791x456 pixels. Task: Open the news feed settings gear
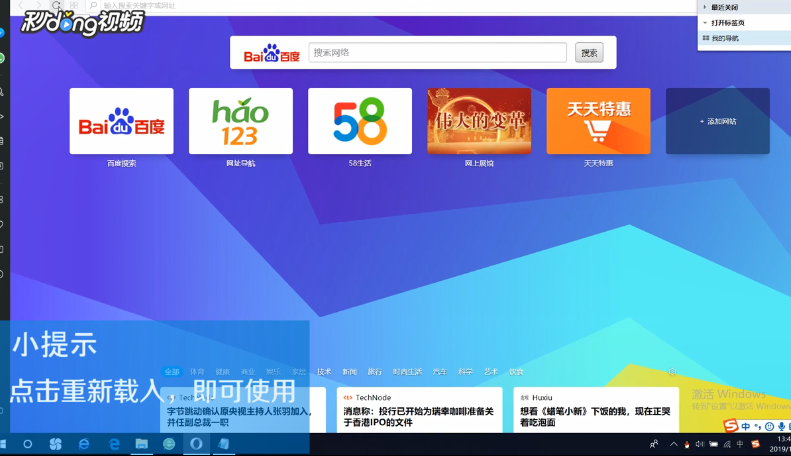point(672,371)
